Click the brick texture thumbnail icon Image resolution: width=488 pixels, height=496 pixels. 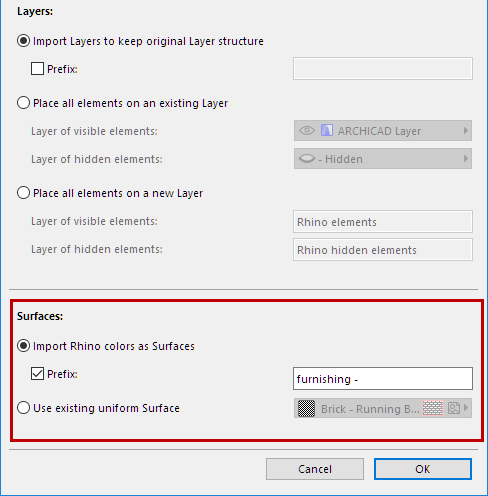click(433, 408)
